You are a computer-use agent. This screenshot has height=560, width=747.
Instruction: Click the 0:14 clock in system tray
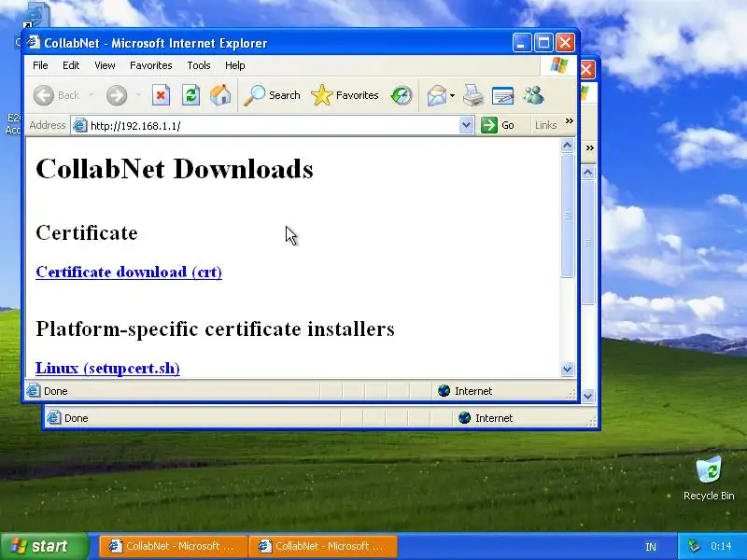(x=721, y=546)
